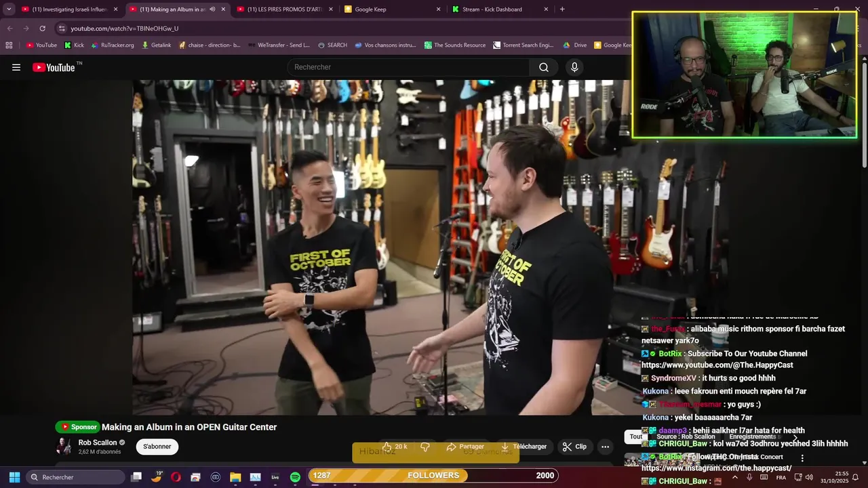Open the browser apps grid icon in bookmarks bar
Image resolution: width=868 pixels, height=488 pixels.
pos(9,45)
